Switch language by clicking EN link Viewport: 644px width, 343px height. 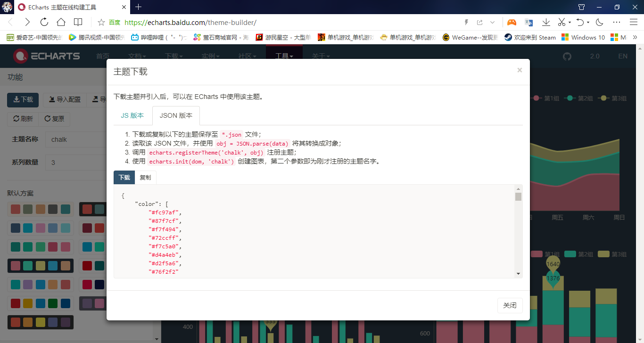[623, 56]
